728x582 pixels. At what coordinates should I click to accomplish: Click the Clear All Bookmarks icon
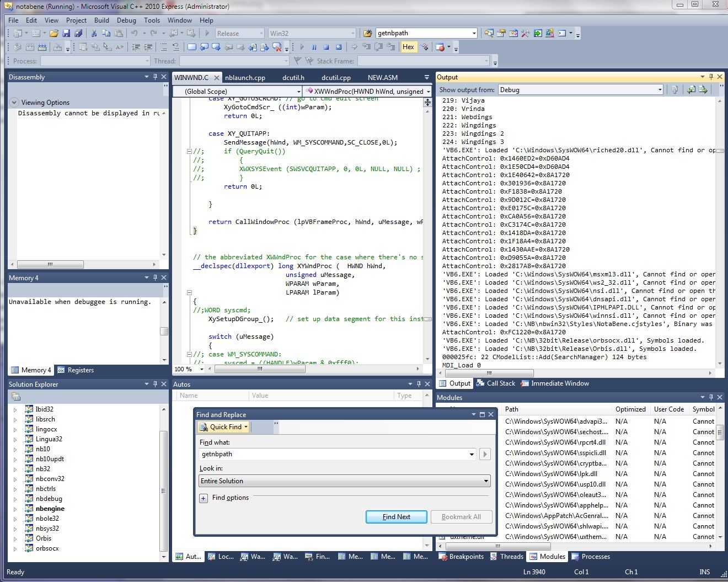pyautogui.click(x=277, y=47)
